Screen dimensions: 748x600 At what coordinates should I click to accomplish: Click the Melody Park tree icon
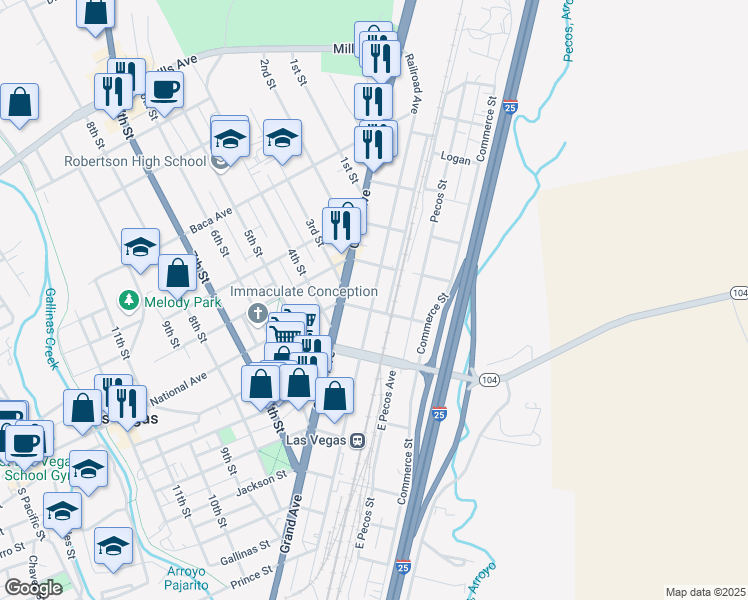point(128,301)
